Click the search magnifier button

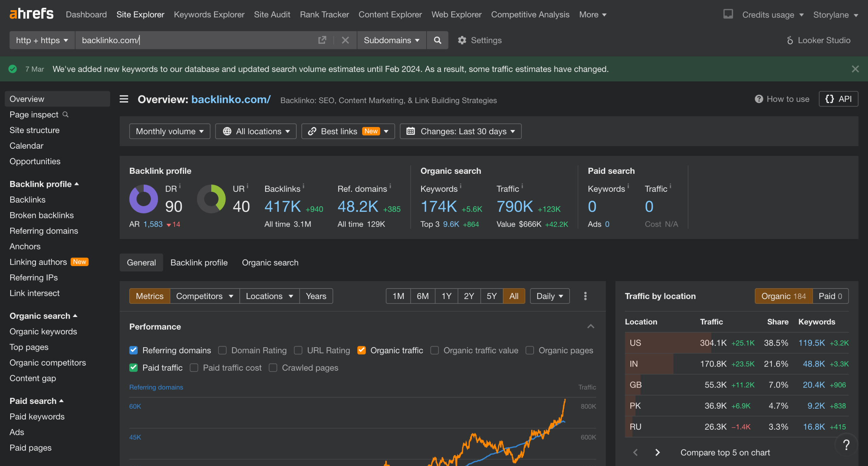[x=437, y=40]
